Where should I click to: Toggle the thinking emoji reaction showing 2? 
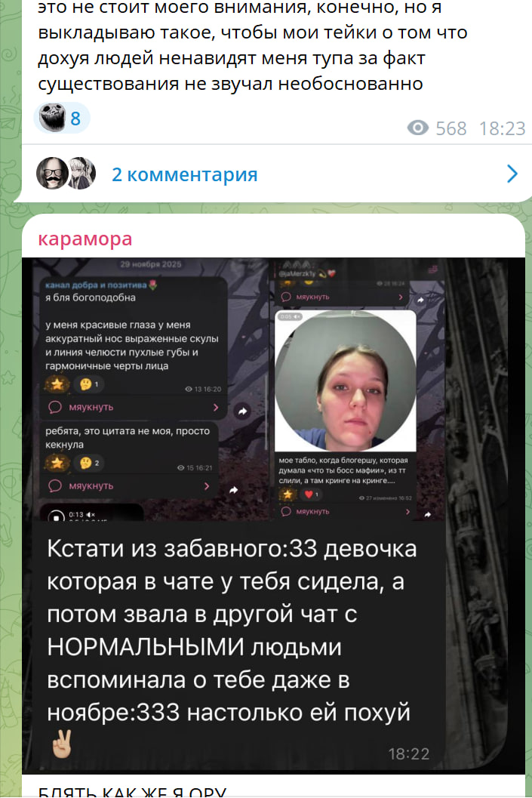(89, 463)
